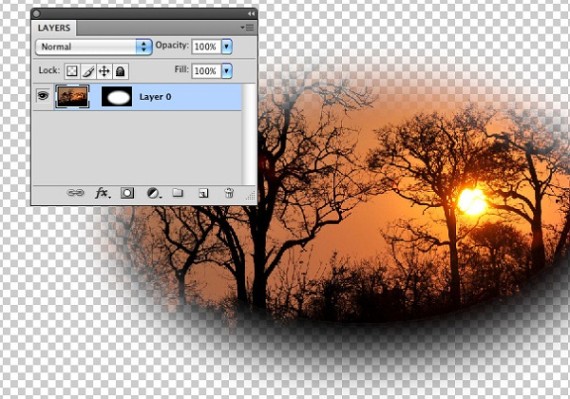Viewport: 570px width, 399px height.
Task: Toggle Lock all padlock icon
Action: pyautogui.click(x=120, y=71)
